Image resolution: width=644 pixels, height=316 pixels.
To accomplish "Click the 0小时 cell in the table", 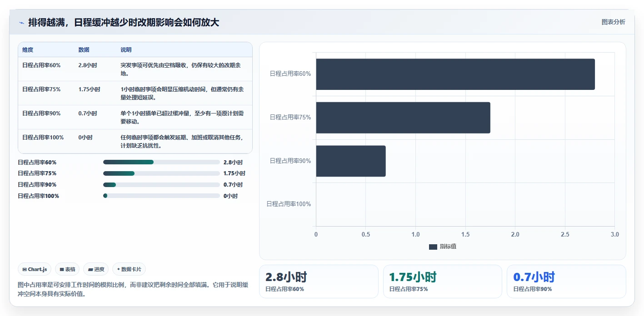I will click(x=85, y=138).
